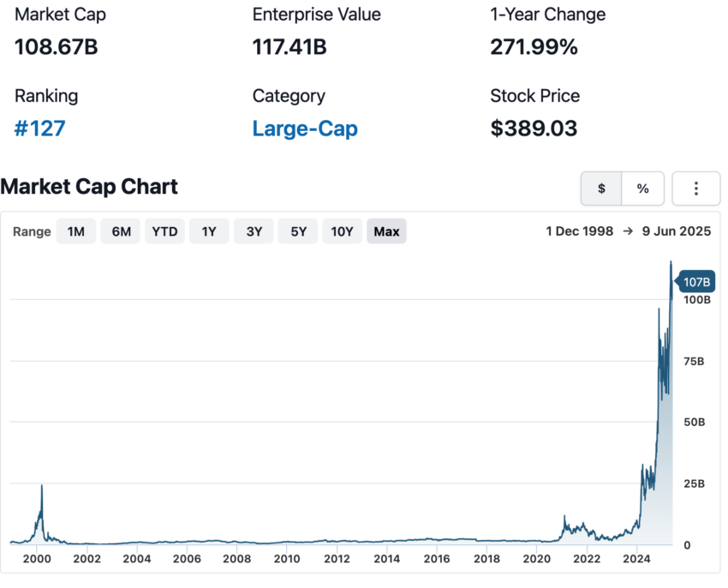
Task: Select the 6M range
Action: 121,231
